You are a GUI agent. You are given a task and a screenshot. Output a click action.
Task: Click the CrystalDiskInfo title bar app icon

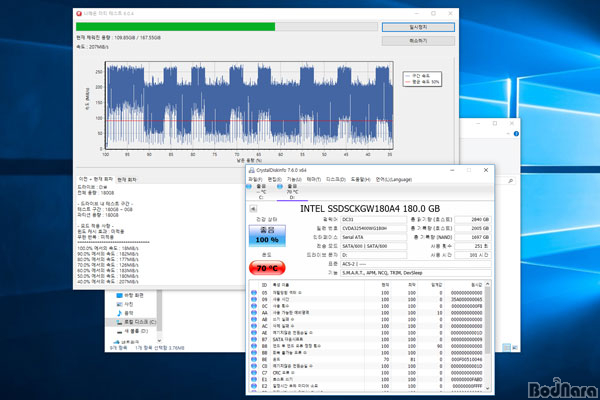pos(252,170)
